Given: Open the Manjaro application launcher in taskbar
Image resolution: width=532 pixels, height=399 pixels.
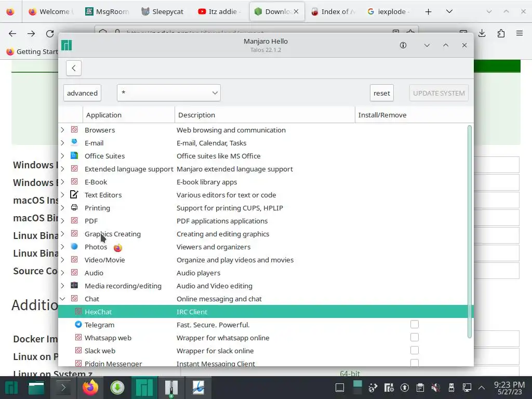Looking at the screenshot, I should pos(11,388).
